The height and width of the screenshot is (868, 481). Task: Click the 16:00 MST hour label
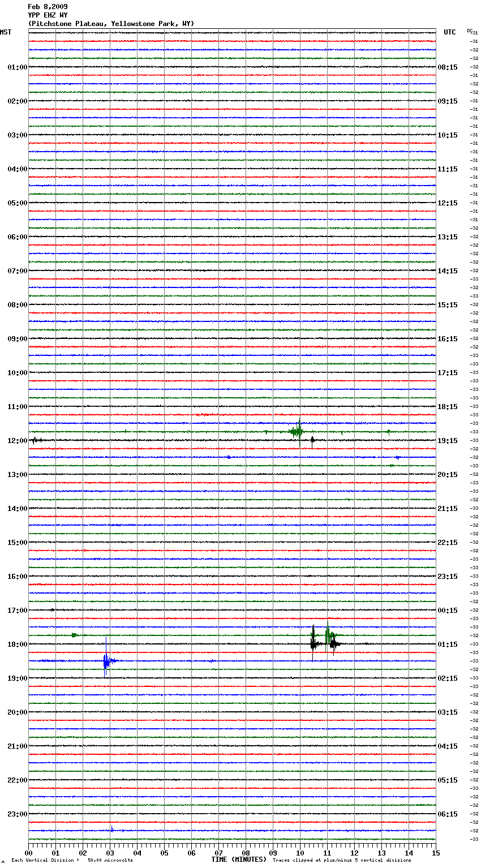tap(18, 577)
